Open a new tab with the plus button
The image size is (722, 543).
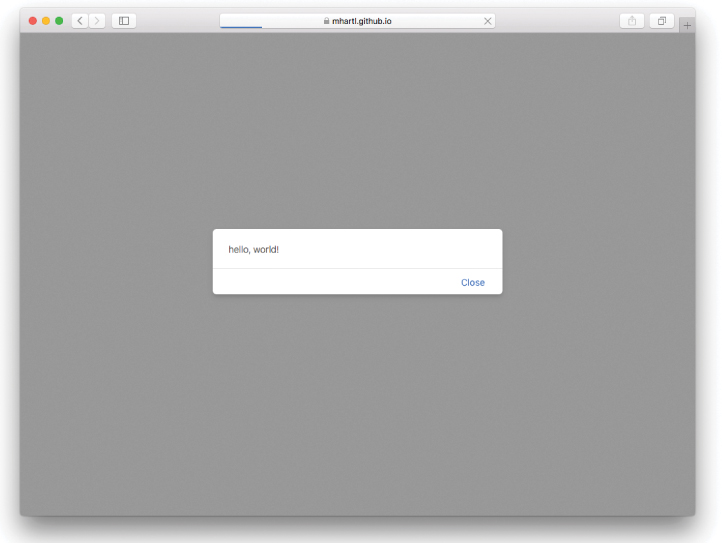(687, 25)
